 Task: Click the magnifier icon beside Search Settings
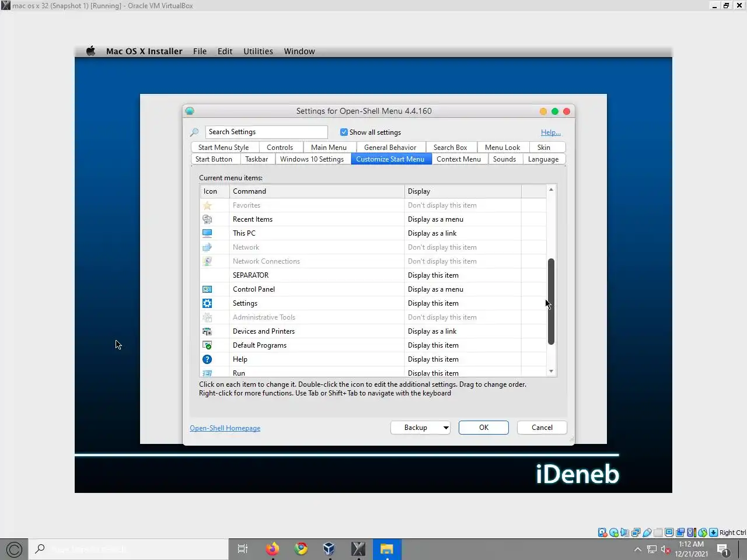tap(194, 132)
